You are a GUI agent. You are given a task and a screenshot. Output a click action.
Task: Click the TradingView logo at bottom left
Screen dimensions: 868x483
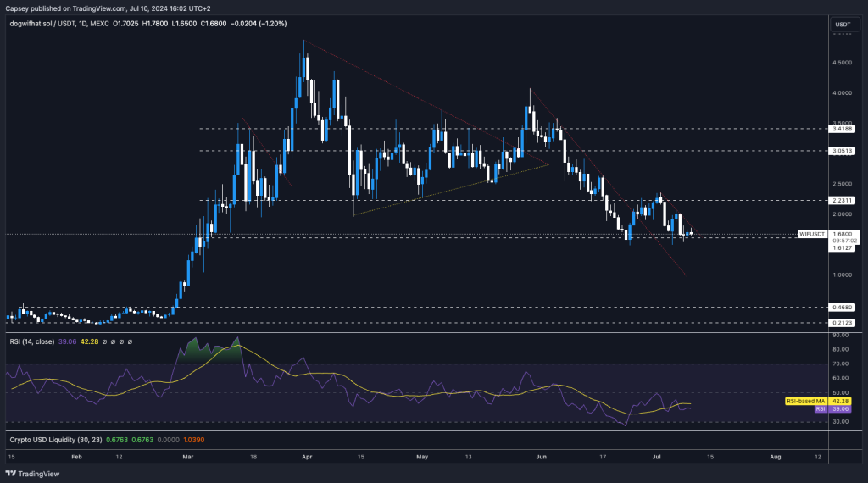32,474
